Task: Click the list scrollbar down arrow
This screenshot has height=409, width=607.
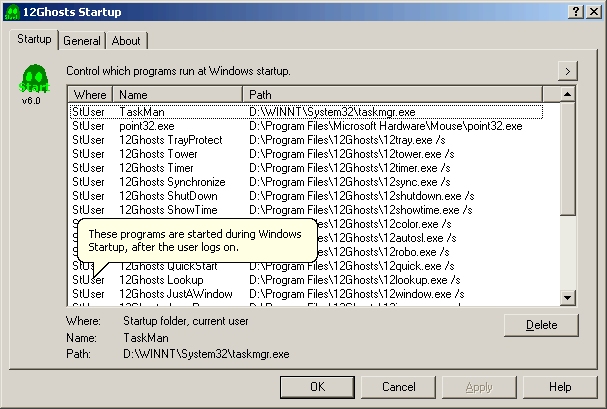Action: point(568,298)
